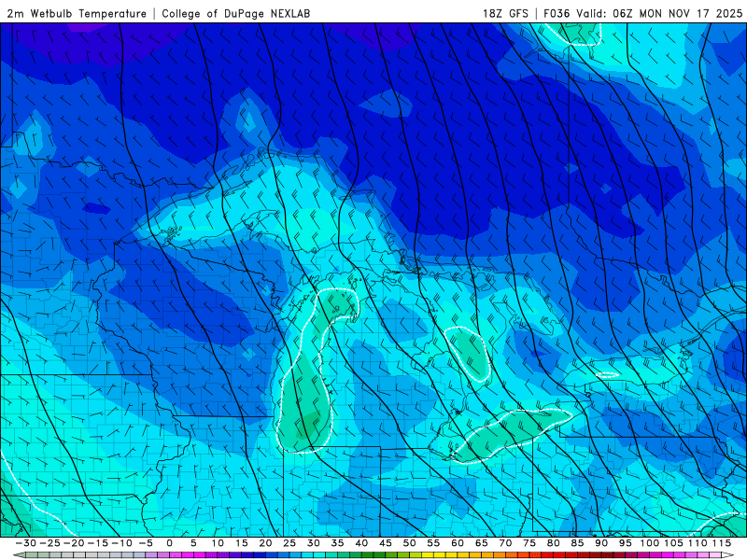
Task: Click the legend value "25"
Action: tap(289, 543)
